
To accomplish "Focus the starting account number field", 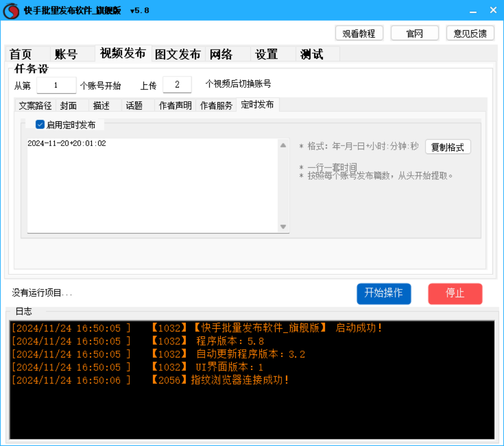I will (x=56, y=85).
